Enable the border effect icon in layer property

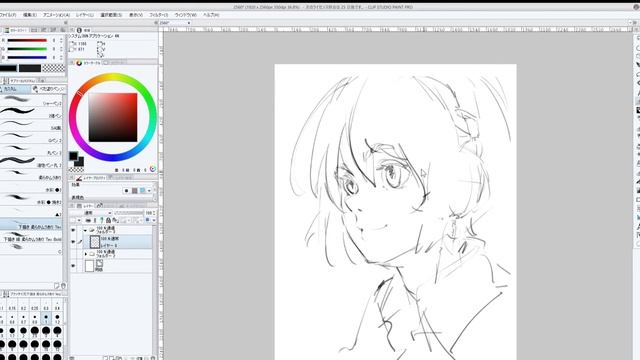(127, 191)
